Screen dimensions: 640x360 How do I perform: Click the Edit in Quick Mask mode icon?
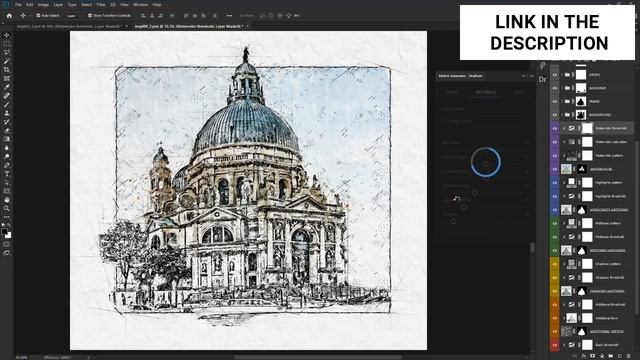(7, 244)
